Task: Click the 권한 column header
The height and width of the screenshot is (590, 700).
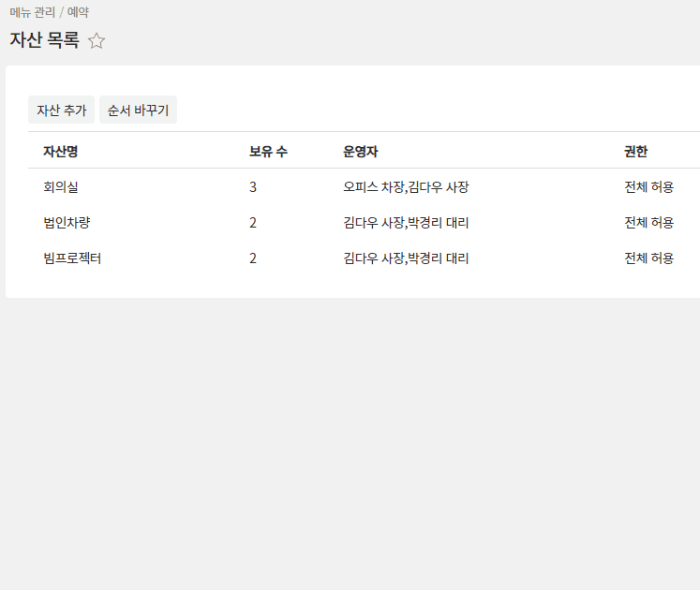Action: [635, 152]
